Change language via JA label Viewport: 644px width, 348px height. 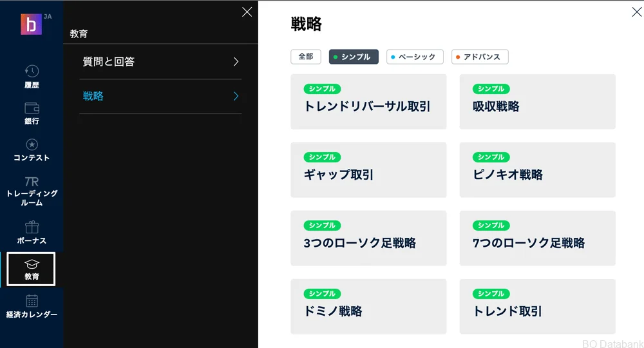coord(48,16)
